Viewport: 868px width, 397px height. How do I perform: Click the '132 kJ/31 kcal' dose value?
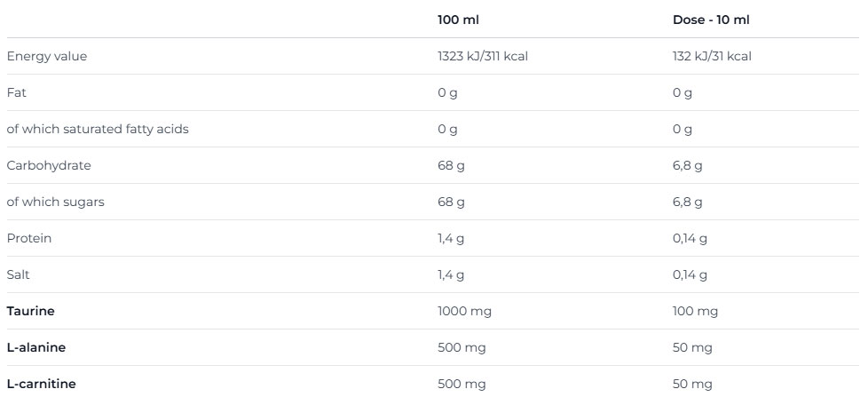click(712, 56)
